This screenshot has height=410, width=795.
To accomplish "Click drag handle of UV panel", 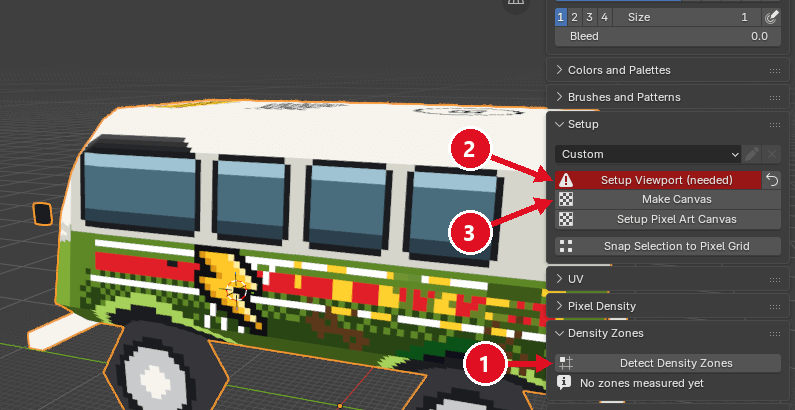I will [775, 279].
